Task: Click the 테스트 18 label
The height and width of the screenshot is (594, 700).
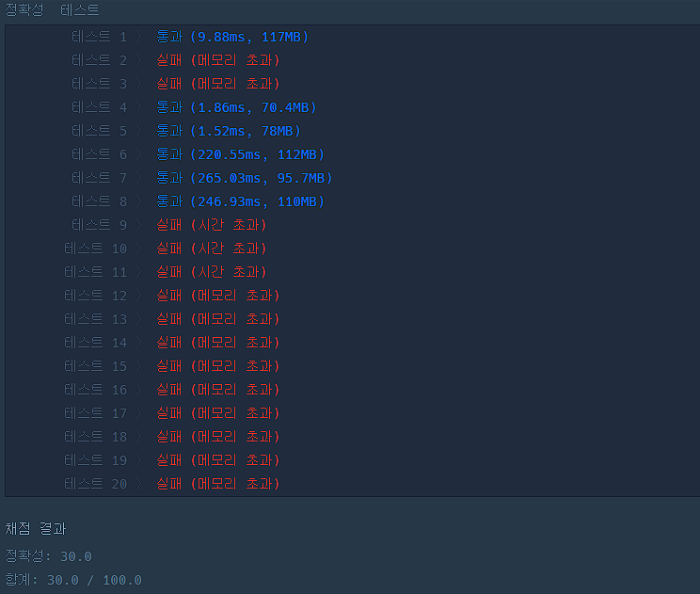Action: [96, 437]
